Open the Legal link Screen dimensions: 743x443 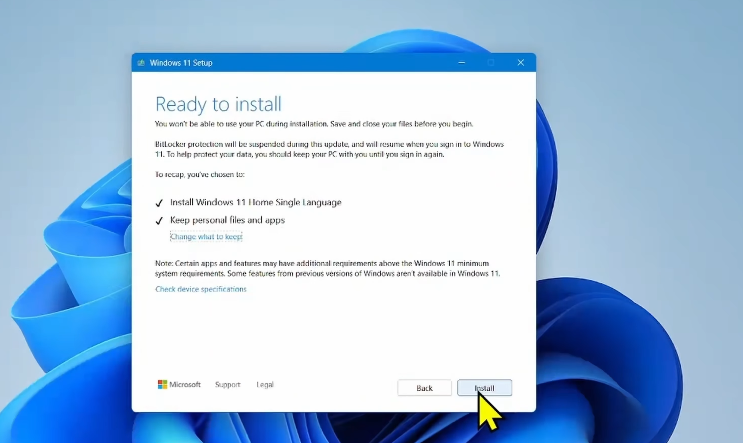pos(265,385)
